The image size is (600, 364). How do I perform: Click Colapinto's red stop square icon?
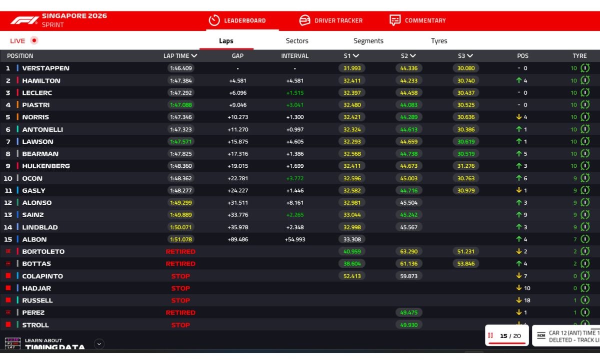coord(8,276)
